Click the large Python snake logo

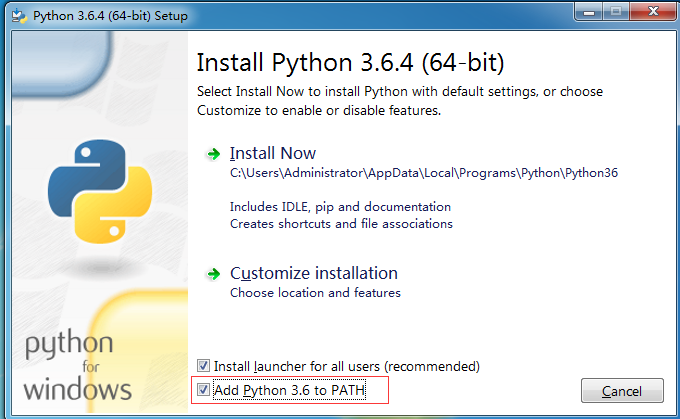click(100, 191)
